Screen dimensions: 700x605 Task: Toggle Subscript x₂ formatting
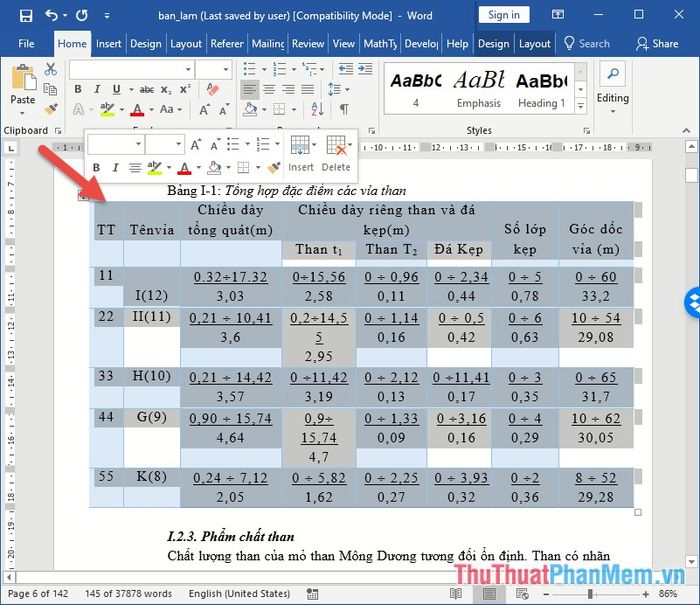[x=166, y=89]
